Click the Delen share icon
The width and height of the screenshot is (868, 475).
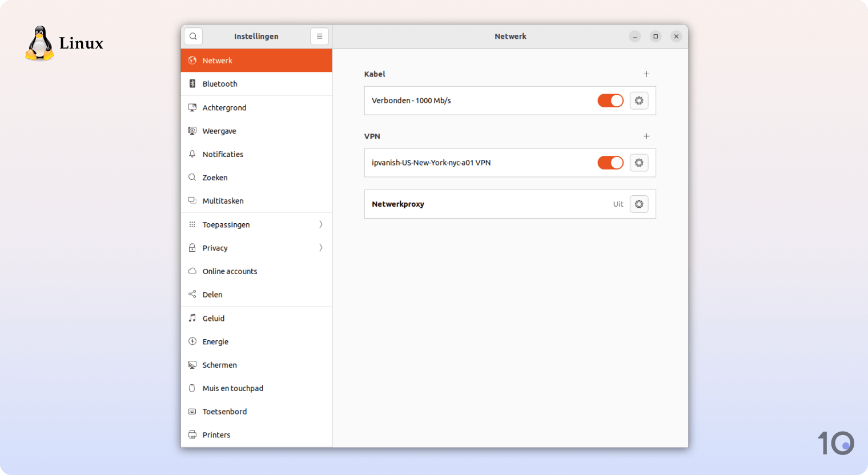pos(192,295)
